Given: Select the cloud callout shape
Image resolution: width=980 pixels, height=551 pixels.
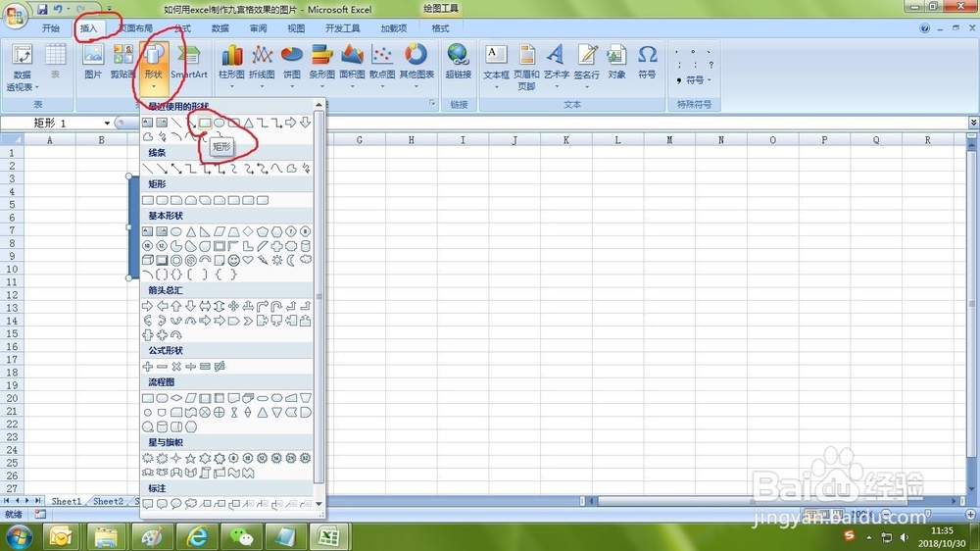Looking at the screenshot, I should pyautogui.click(x=191, y=504).
